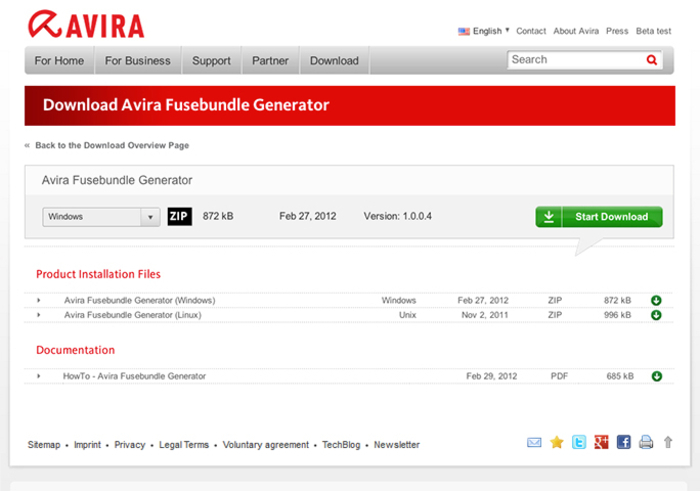Open the About Avira link
This screenshot has width=700, height=491.
[x=576, y=31]
